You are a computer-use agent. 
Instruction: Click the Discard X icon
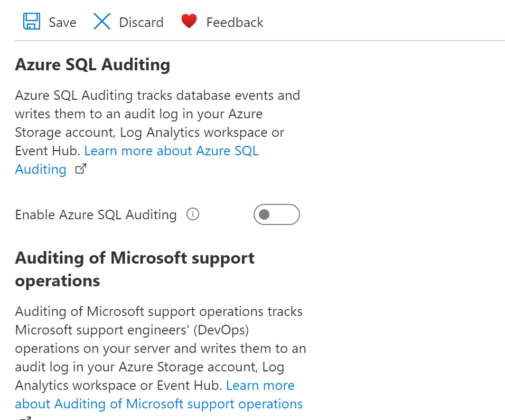click(102, 22)
